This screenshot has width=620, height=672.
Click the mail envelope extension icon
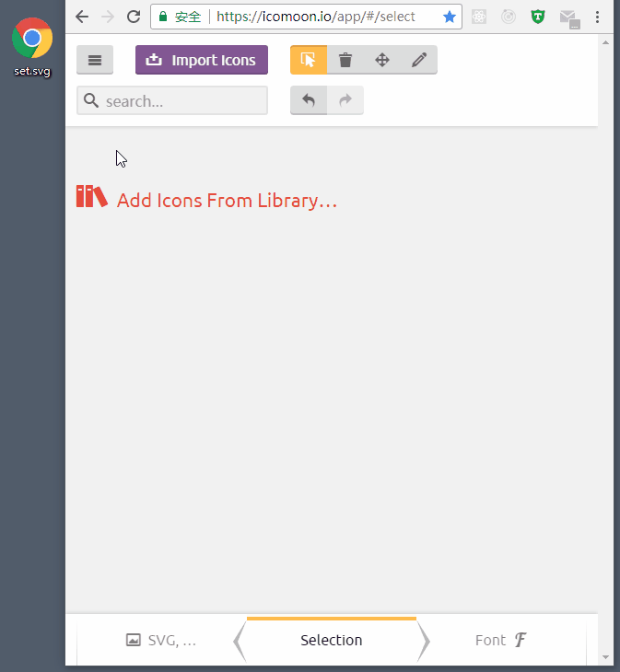pos(570,19)
